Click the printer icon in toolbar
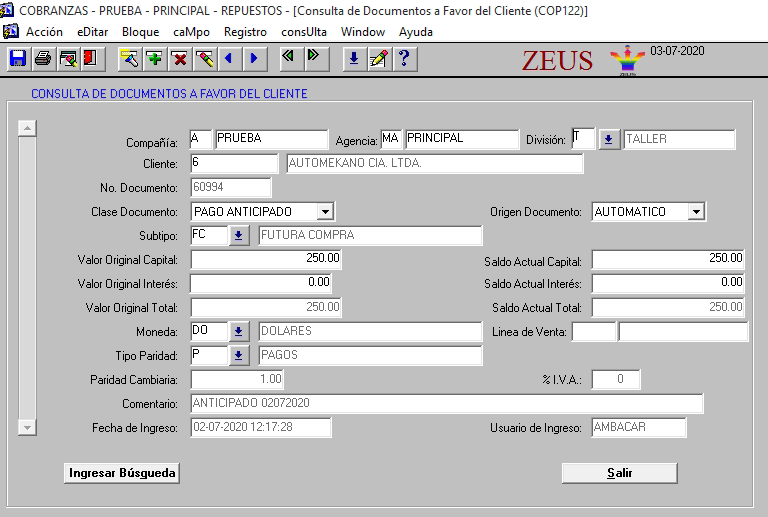The height and width of the screenshot is (517, 768). 43,59
